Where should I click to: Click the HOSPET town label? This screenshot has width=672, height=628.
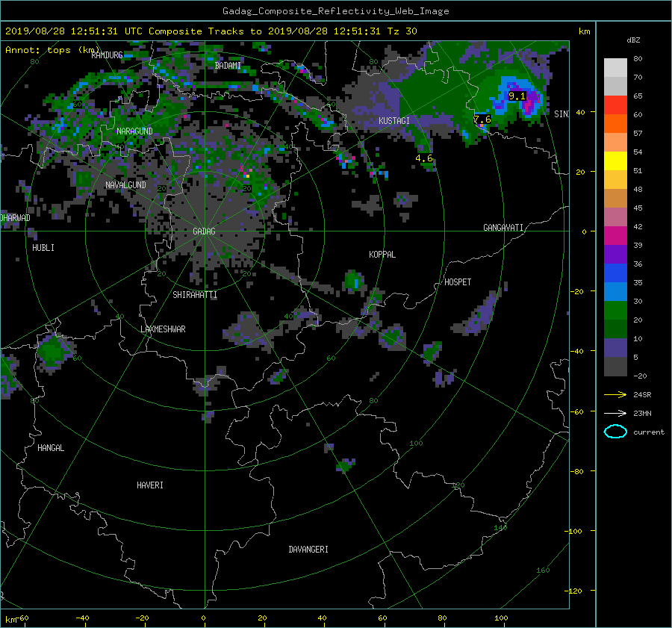458,282
